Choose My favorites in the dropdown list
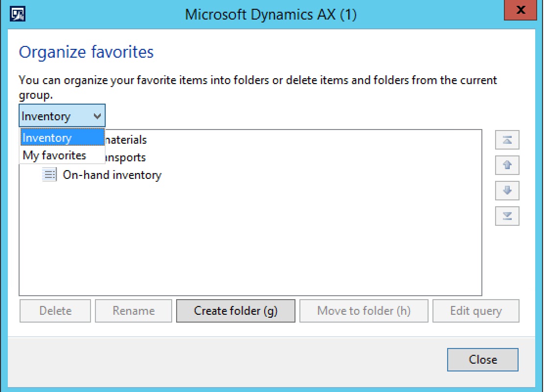The image size is (544, 392). (x=54, y=156)
